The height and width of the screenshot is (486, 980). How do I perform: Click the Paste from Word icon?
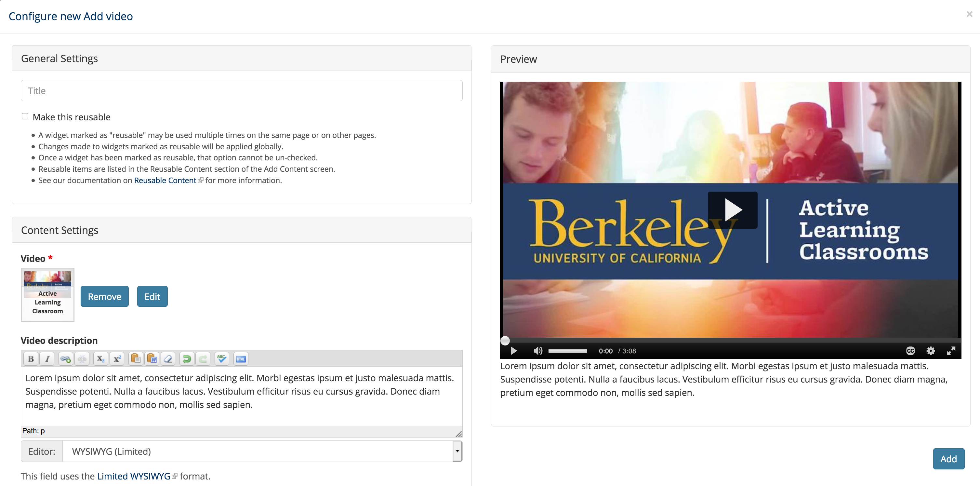(x=152, y=358)
